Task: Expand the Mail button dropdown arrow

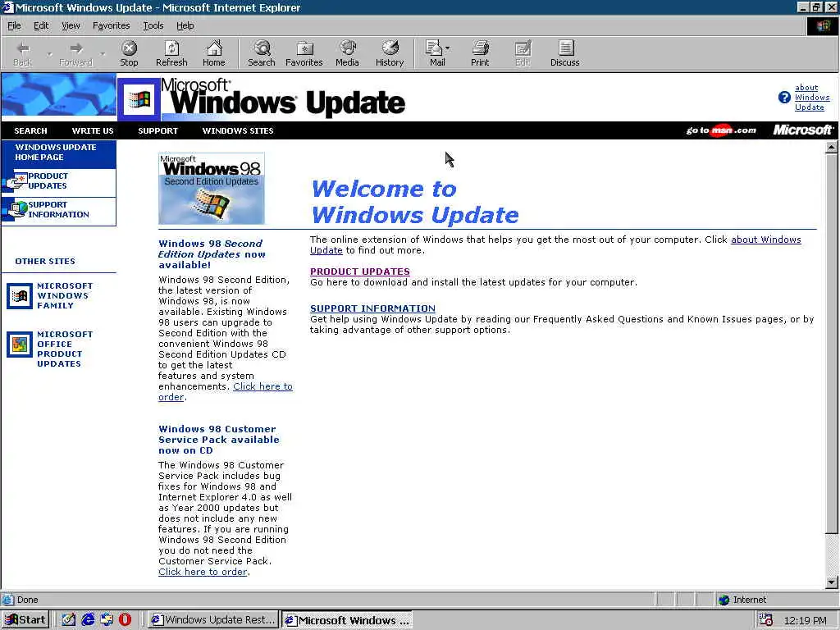Action: click(x=448, y=48)
